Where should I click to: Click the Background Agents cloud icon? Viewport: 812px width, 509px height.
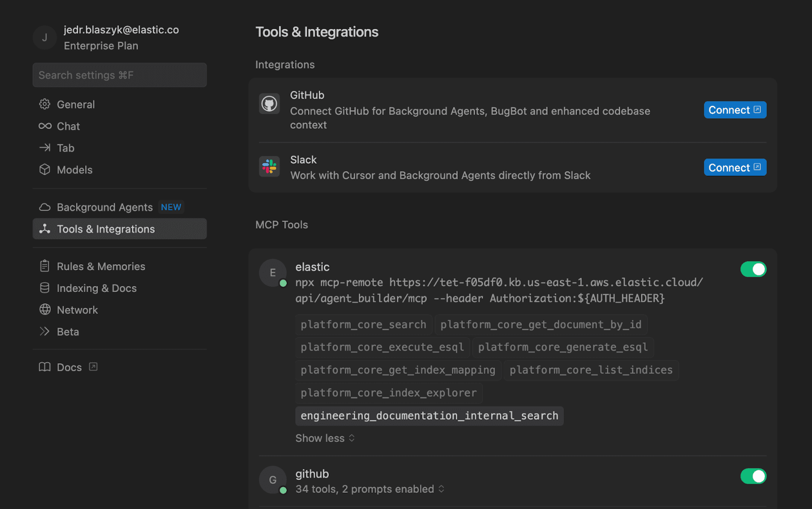[x=45, y=207]
